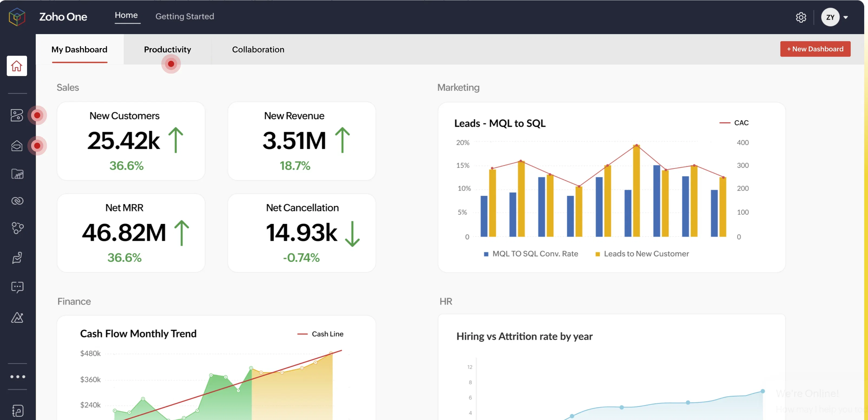Switch to the Collaboration tab
This screenshot has height=420, width=868.
pos(258,50)
